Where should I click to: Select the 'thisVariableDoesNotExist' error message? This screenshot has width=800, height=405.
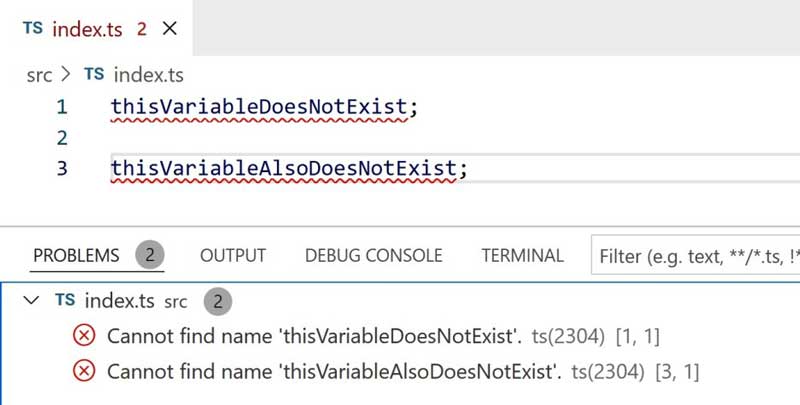pyautogui.click(x=314, y=336)
